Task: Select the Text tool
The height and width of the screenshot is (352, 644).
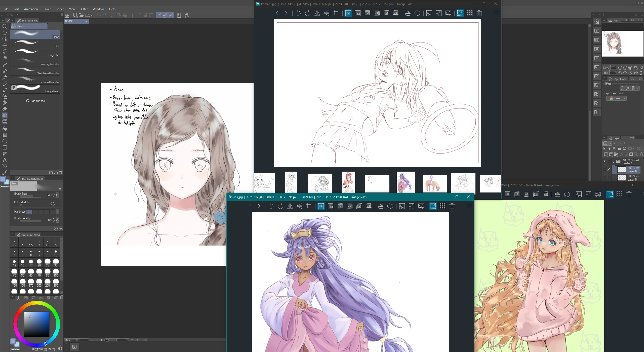Action: pos(5,160)
